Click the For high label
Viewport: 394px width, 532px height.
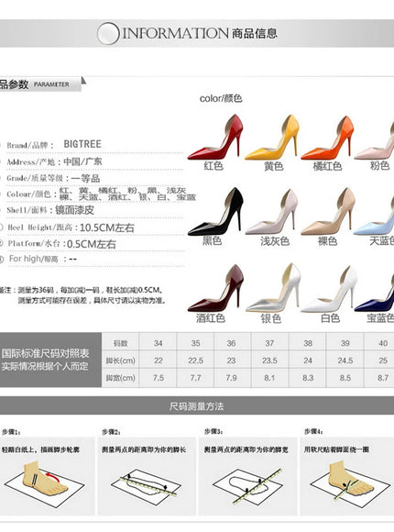click(34, 259)
